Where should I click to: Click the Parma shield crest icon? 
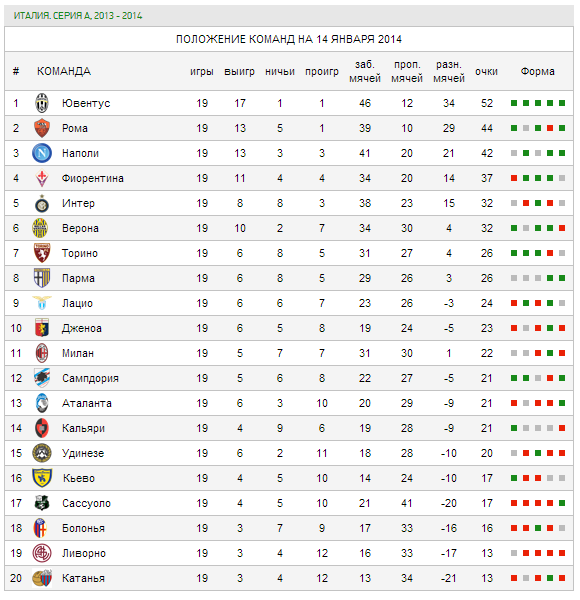point(42,278)
